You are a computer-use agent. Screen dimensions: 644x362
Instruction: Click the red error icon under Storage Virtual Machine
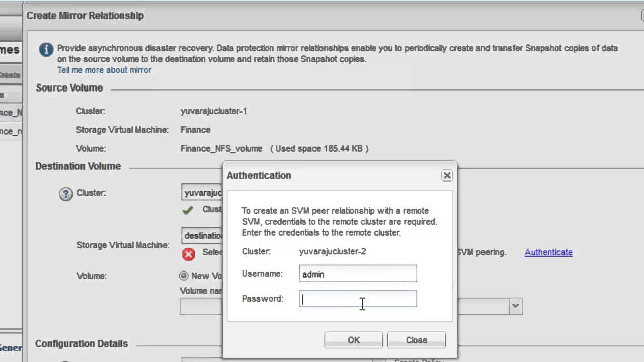(189, 254)
